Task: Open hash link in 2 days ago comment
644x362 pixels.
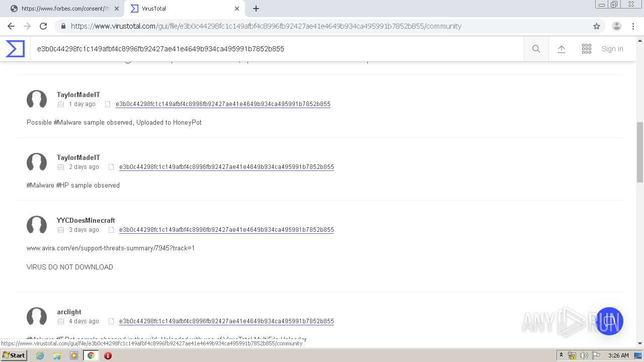Action: point(226,167)
